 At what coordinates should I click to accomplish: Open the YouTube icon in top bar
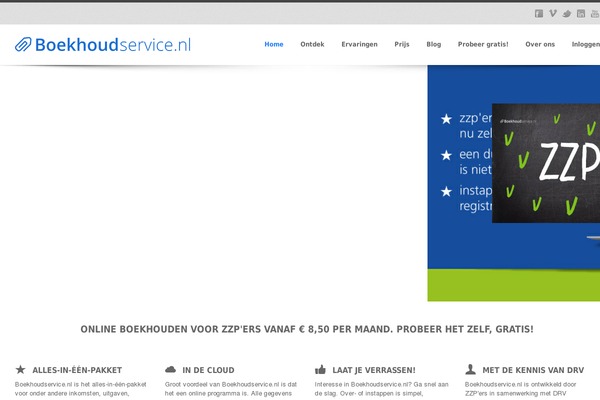595,14
